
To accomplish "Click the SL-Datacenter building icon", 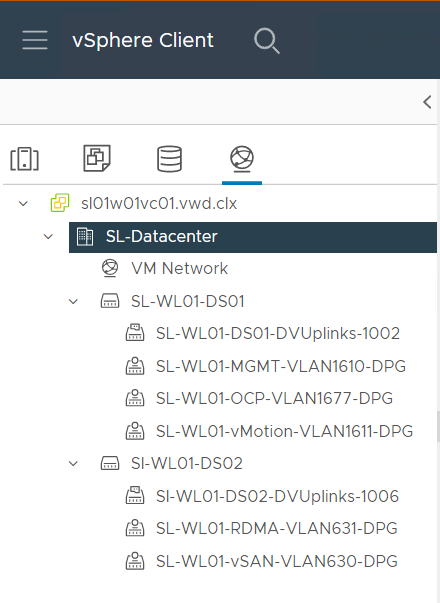I will point(85,237).
